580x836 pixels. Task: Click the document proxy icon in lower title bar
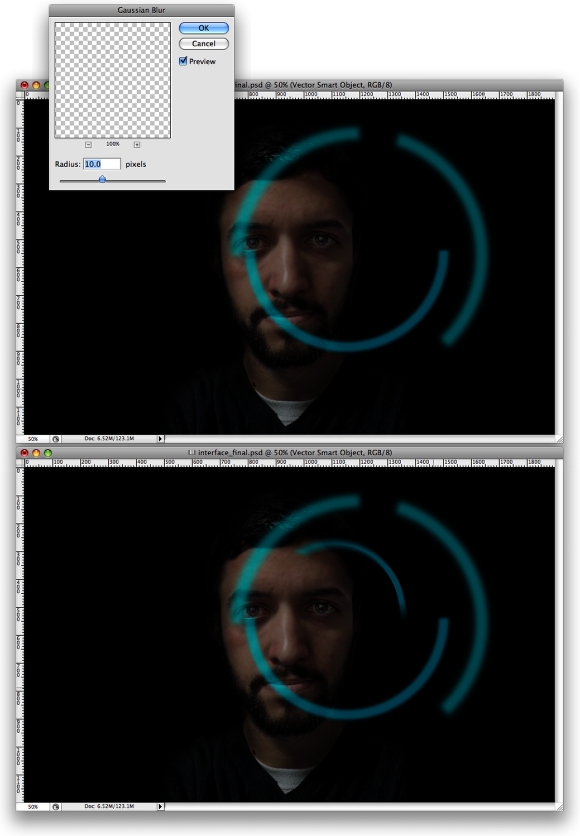[x=192, y=453]
